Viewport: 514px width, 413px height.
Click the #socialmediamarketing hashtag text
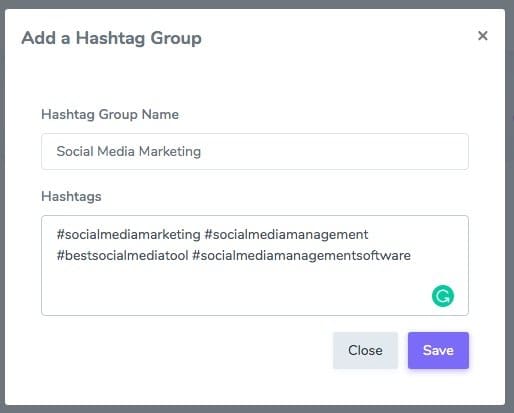click(129, 235)
